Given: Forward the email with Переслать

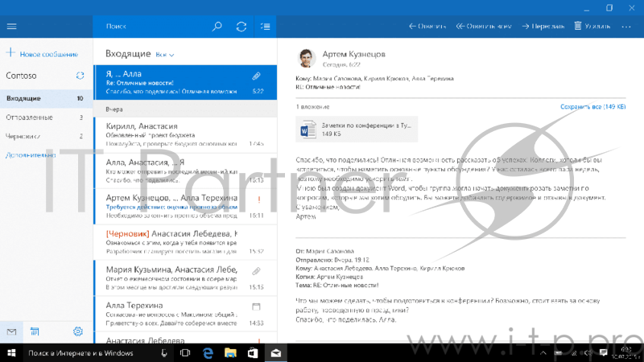Looking at the screenshot, I should tap(543, 27).
